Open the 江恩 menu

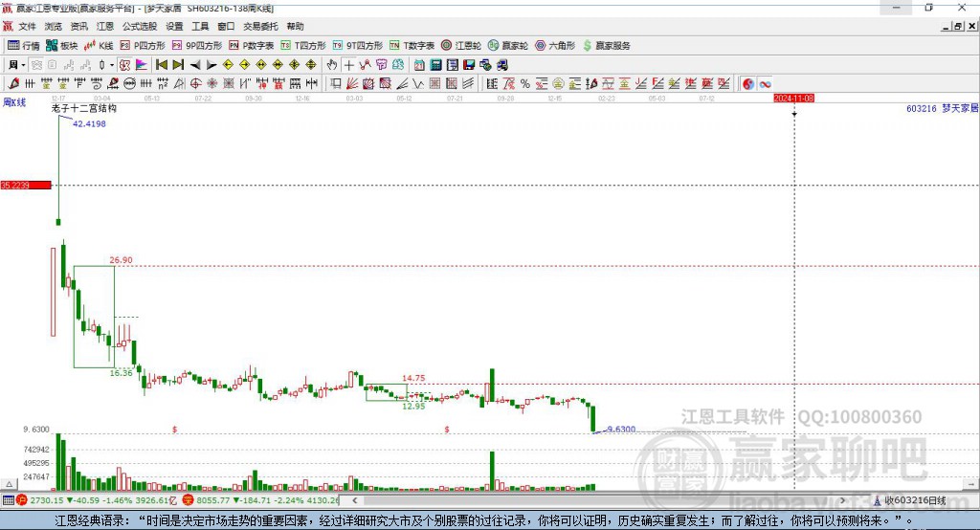click(105, 26)
